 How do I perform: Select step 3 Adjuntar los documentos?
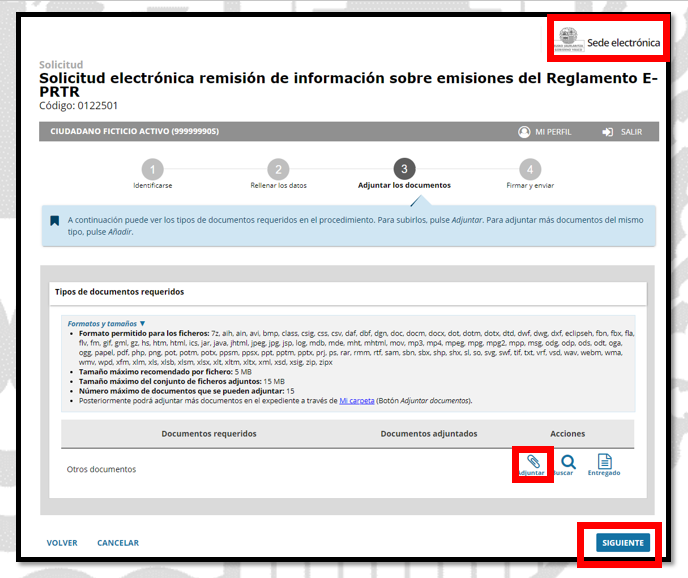[404, 169]
